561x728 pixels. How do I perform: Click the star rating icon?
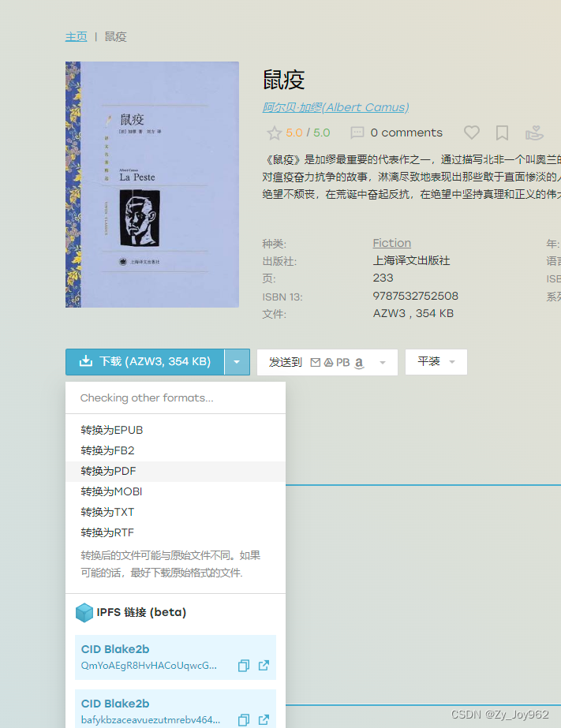point(274,133)
